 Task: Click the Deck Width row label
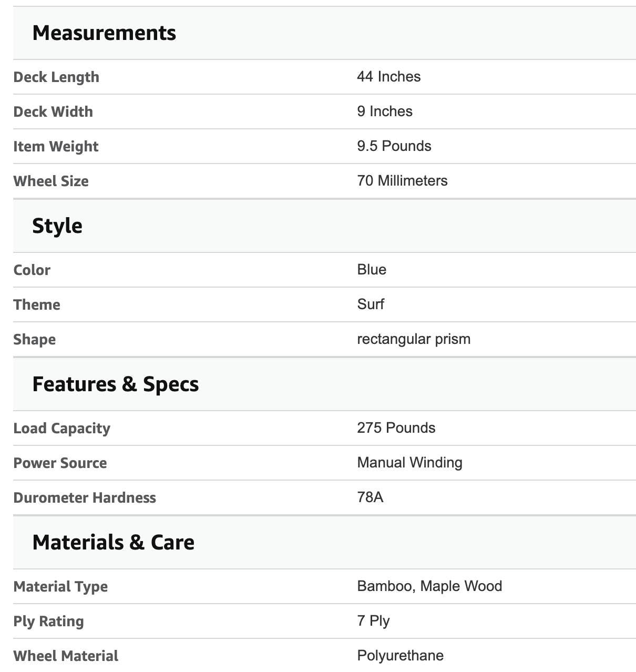(53, 112)
